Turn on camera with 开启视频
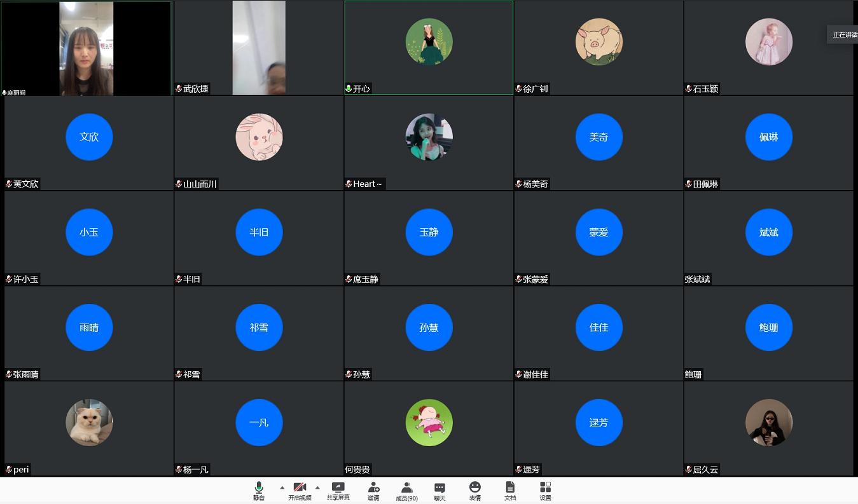Screen dimensions: 858x504 [300, 490]
